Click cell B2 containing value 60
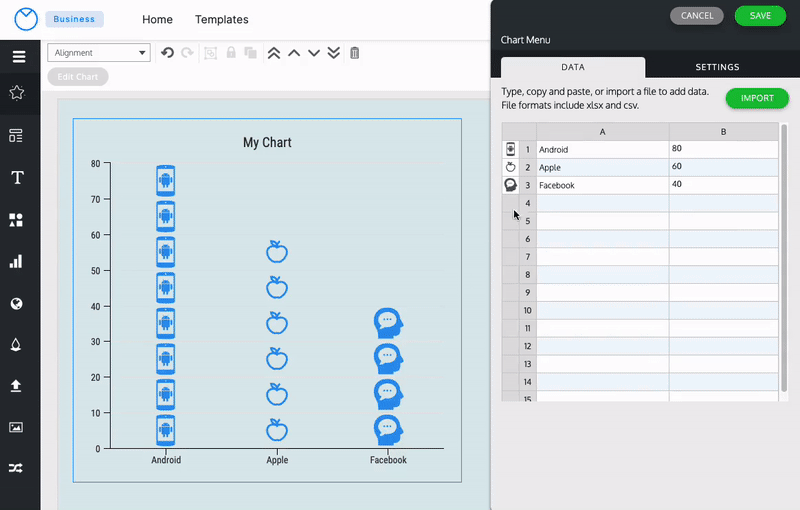This screenshot has width=800, height=510. [x=723, y=167]
